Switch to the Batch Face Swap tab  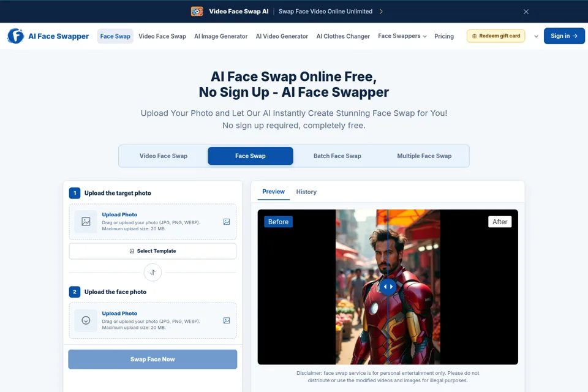click(x=337, y=156)
